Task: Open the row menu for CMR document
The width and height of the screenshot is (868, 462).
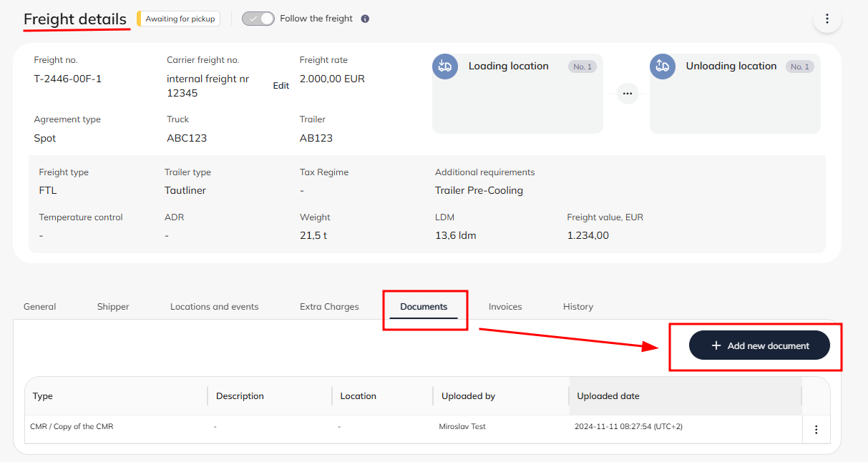Action: tap(816, 430)
